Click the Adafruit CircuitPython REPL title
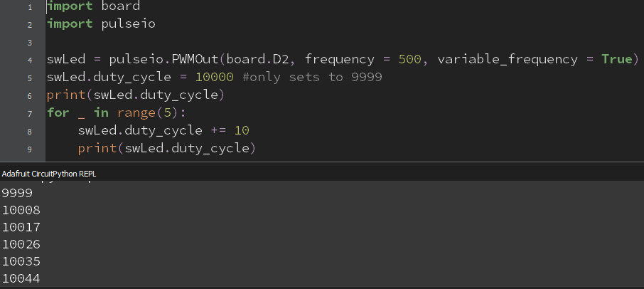The width and height of the screenshot is (644, 289). click(x=49, y=174)
